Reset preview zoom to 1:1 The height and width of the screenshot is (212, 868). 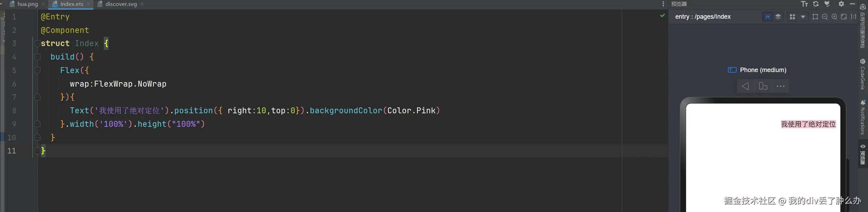click(853, 17)
